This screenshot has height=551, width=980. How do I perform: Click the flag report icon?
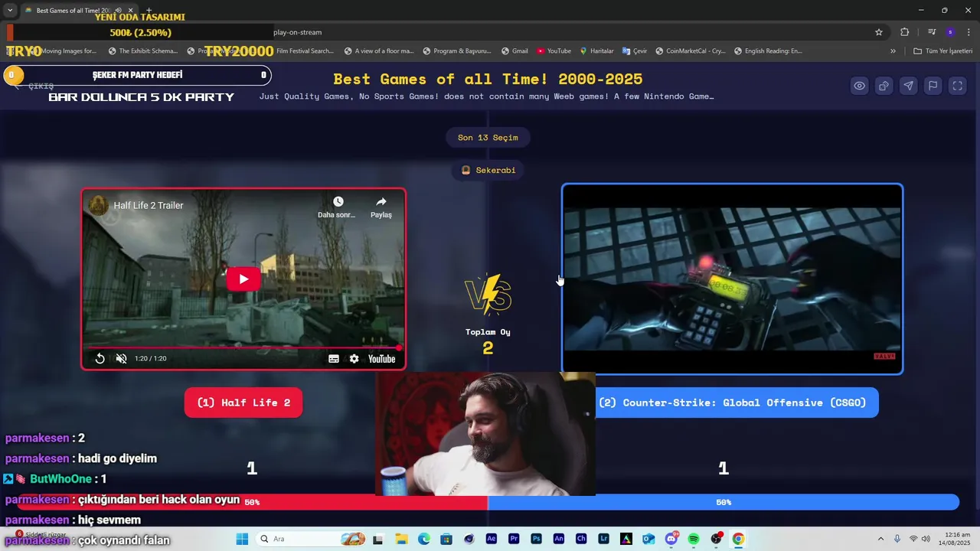coord(933,86)
